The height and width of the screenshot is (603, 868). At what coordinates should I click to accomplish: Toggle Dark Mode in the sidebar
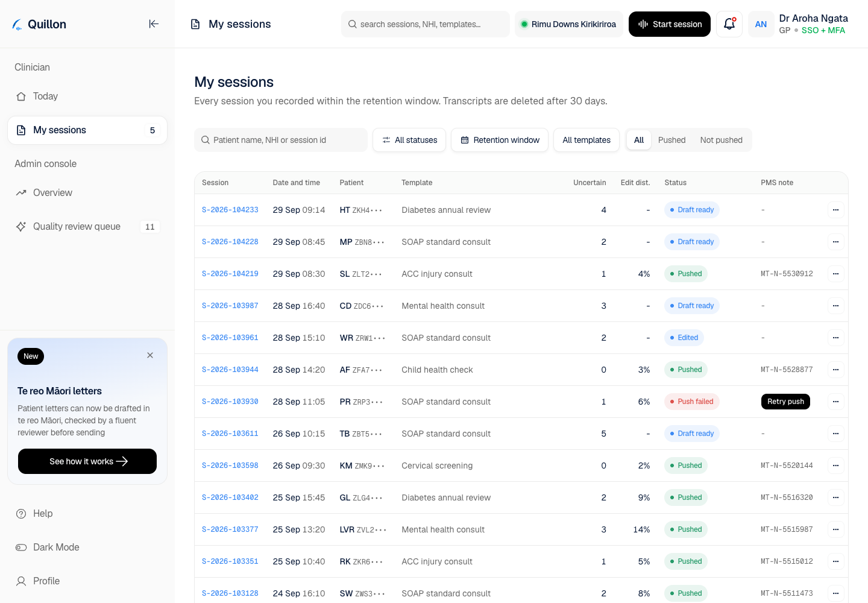point(87,548)
